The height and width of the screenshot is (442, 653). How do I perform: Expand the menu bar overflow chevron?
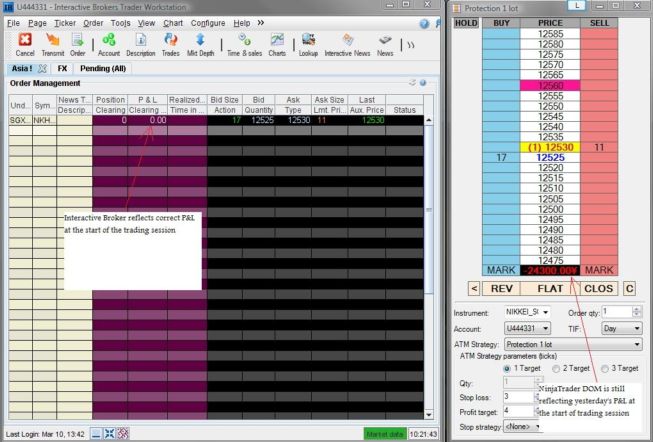[x=261, y=22]
